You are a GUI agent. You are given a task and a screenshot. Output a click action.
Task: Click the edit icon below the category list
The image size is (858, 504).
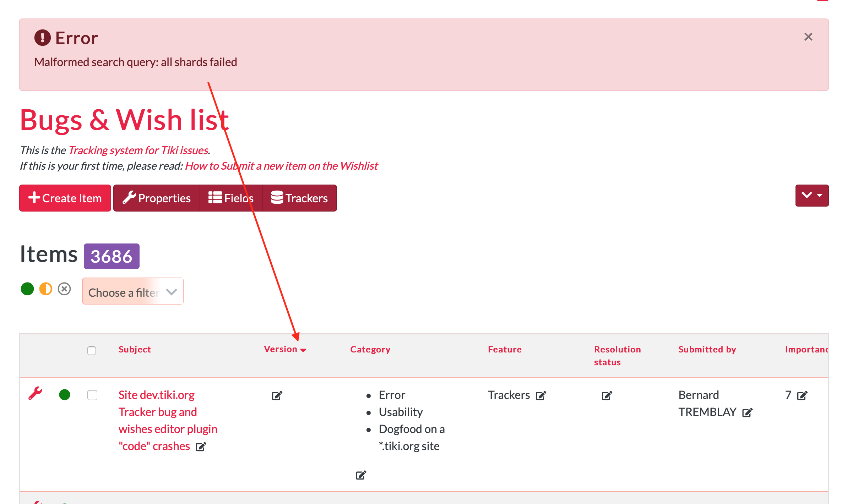[x=361, y=475]
